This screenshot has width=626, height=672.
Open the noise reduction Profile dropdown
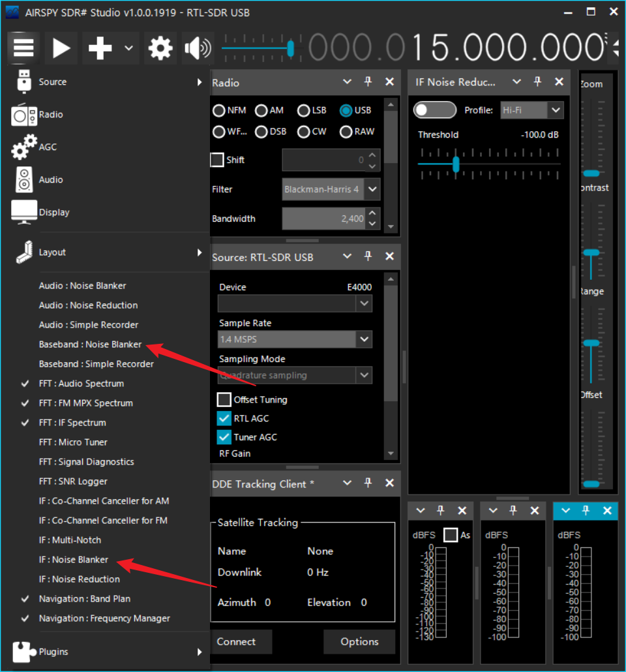555,110
